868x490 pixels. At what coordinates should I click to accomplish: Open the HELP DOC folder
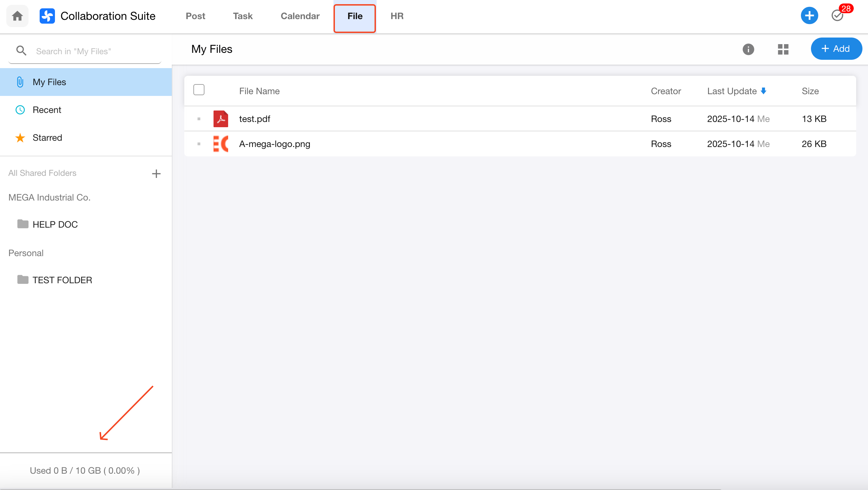pyautogui.click(x=55, y=224)
